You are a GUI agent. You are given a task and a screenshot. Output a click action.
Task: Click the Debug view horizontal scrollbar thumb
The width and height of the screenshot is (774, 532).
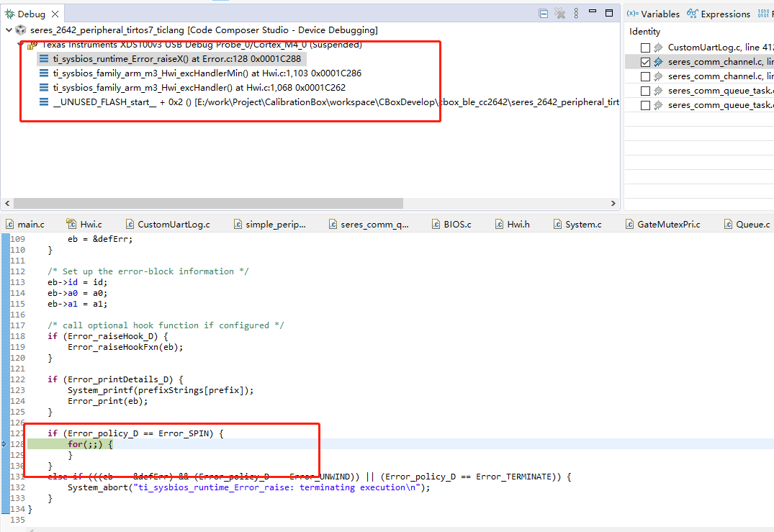point(208,203)
